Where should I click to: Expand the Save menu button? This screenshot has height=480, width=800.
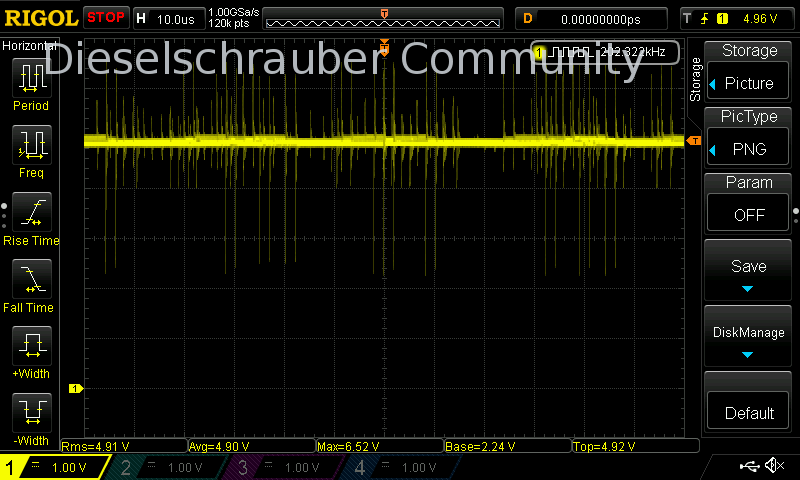point(748,270)
